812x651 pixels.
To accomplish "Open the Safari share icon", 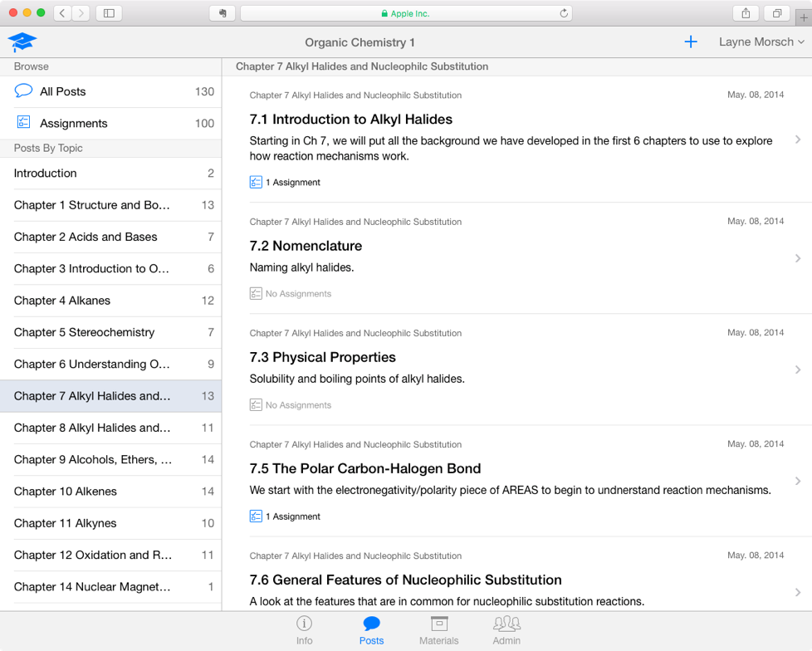I will coord(746,13).
